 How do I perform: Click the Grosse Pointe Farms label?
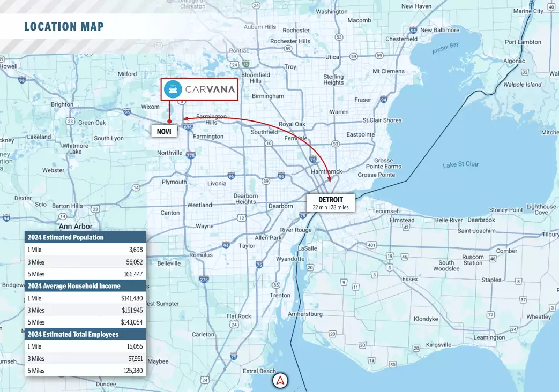point(384,163)
